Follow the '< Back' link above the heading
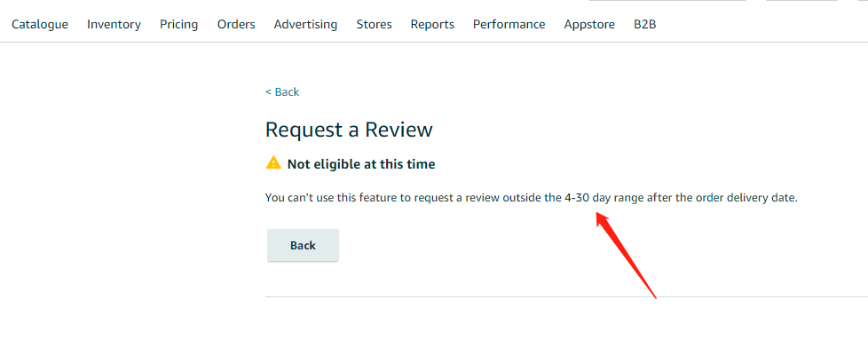Image resolution: width=868 pixels, height=339 pixels. [x=282, y=92]
